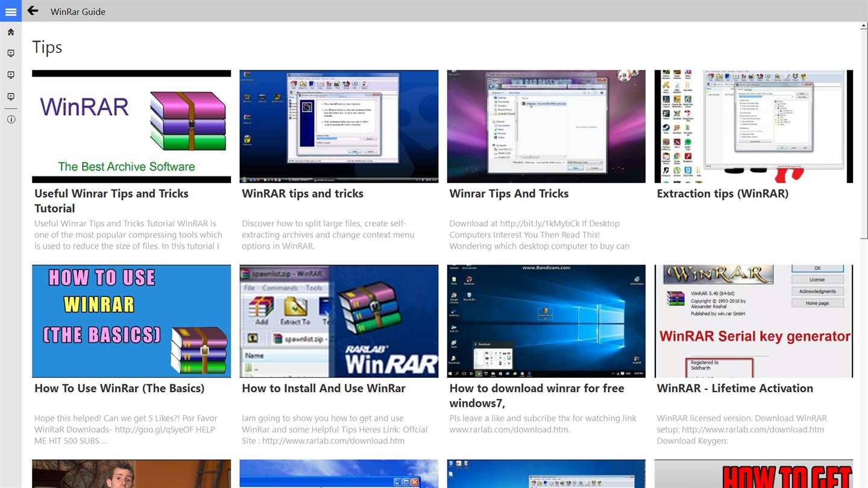868x488 pixels.
Task: Click description 'Pls leave a like and subcribe'
Action: (543, 424)
